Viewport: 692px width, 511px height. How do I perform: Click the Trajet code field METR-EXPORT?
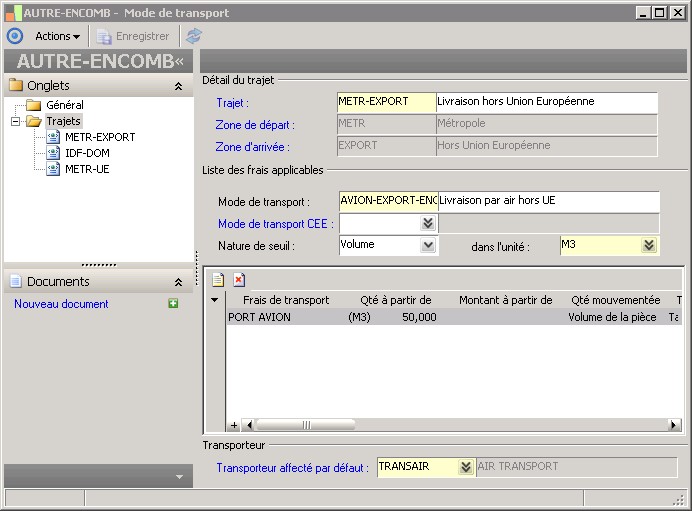click(387, 102)
